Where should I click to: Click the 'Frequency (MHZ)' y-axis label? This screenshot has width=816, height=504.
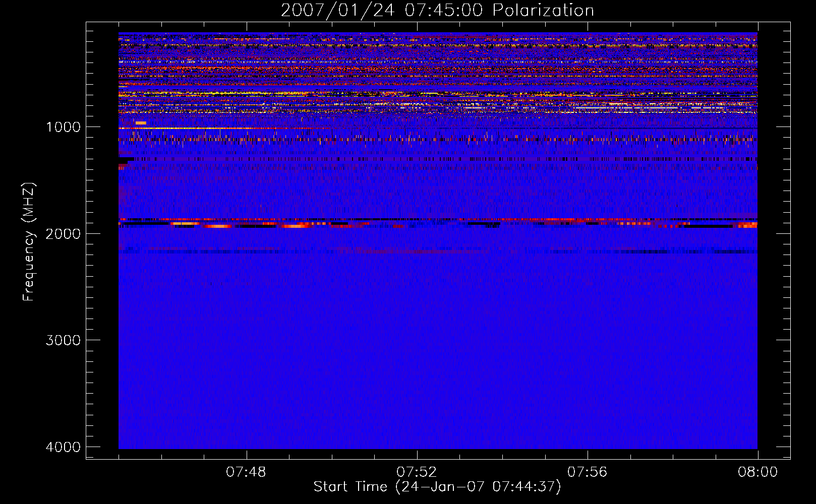click(x=29, y=241)
